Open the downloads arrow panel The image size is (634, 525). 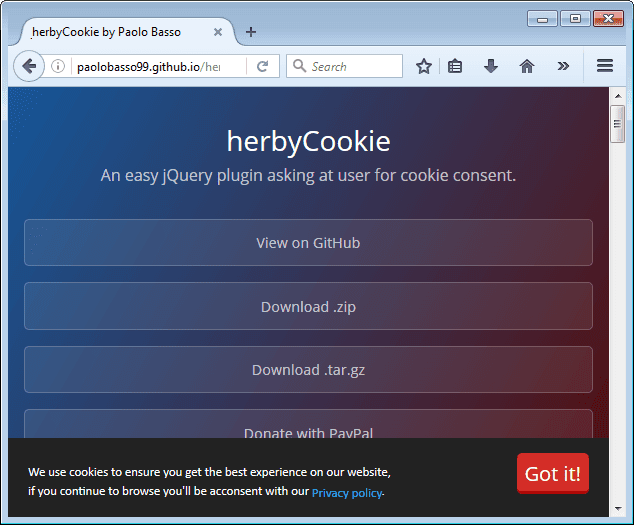click(491, 66)
